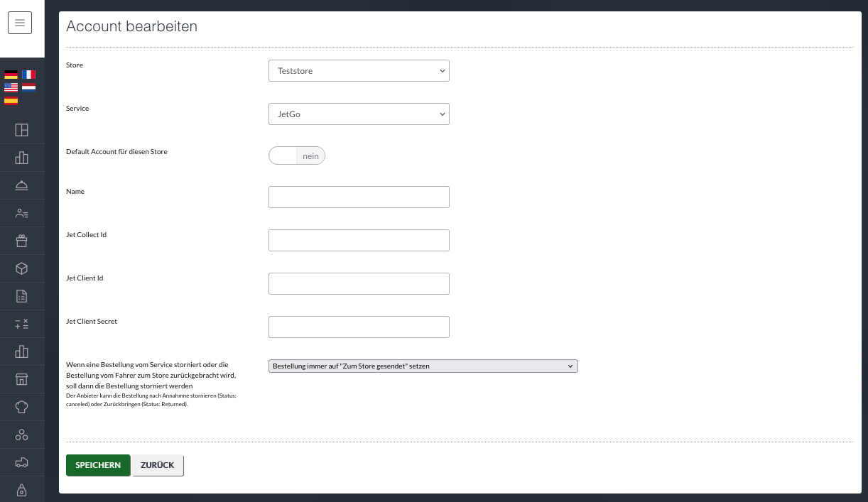Expand the "Zum Store gesendet" cancellation dropdown
This screenshot has width=868, height=502.
coord(423,366)
